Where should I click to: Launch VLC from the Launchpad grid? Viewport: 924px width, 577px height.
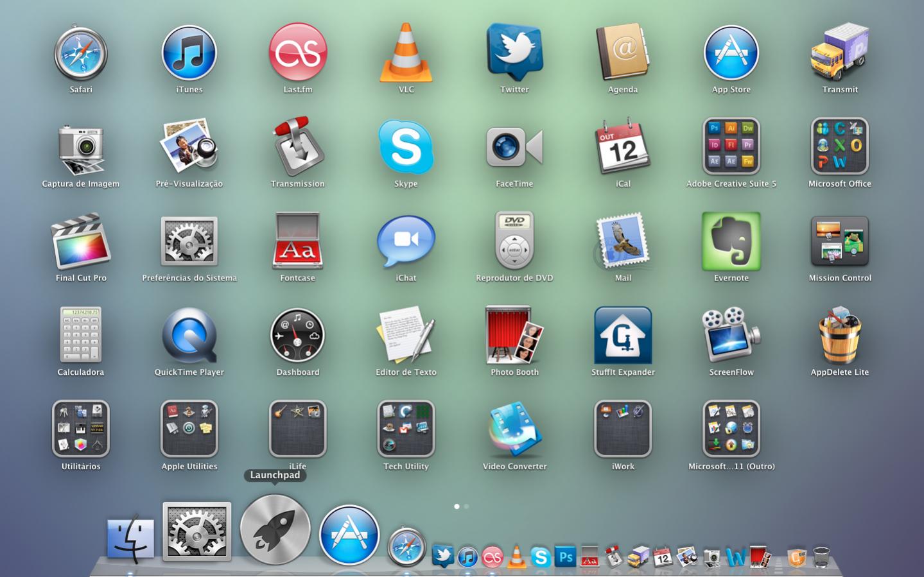(x=406, y=53)
